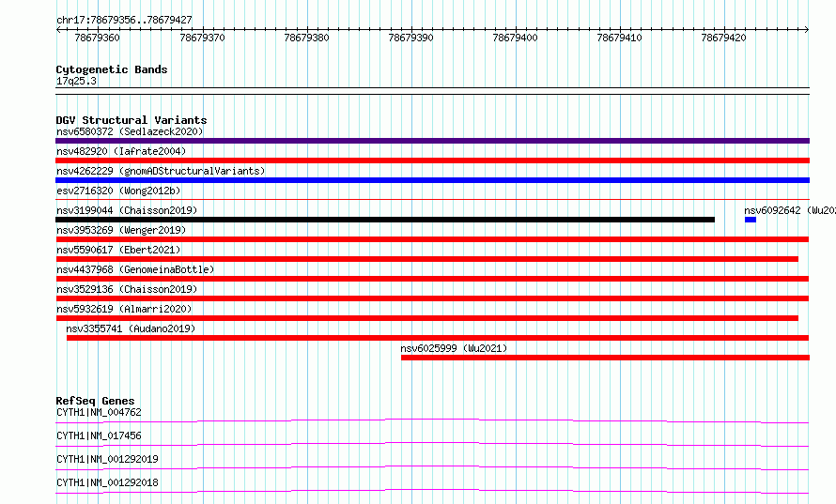Click the nsv6580372 (Sedlazeck2020) variant label
Image resolution: width=836 pixels, height=504 pixels.
coord(130,131)
